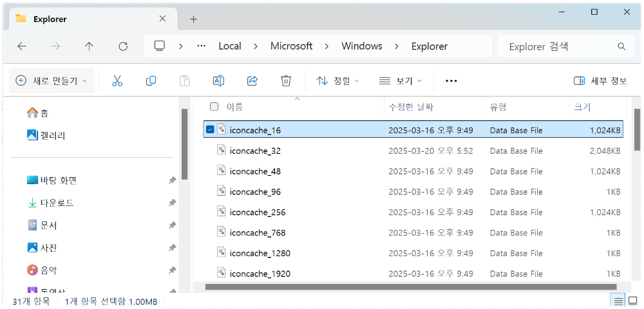Image resolution: width=644 pixels, height=309 pixels.
Task: Click the pin icon beside 다운로드
Action: pyautogui.click(x=173, y=203)
